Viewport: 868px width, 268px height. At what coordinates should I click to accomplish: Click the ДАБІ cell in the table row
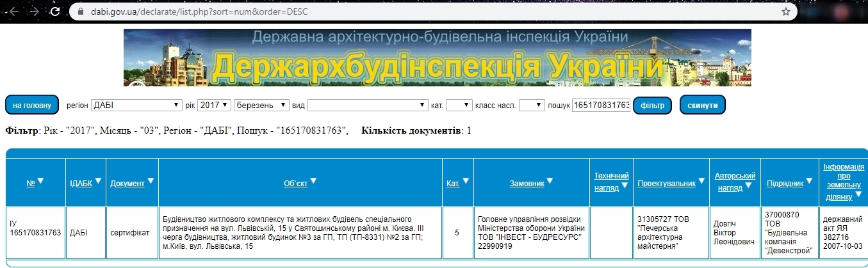pos(85,233)
